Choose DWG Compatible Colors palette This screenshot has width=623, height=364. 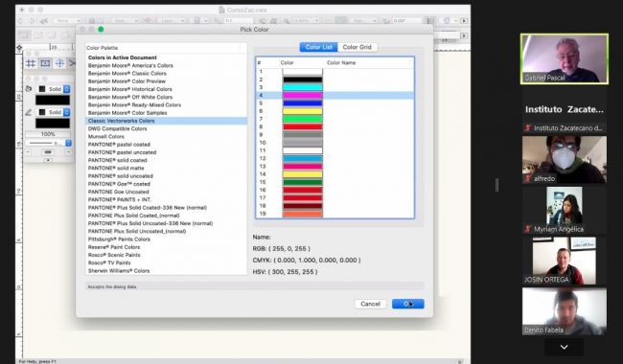(117, 128)
